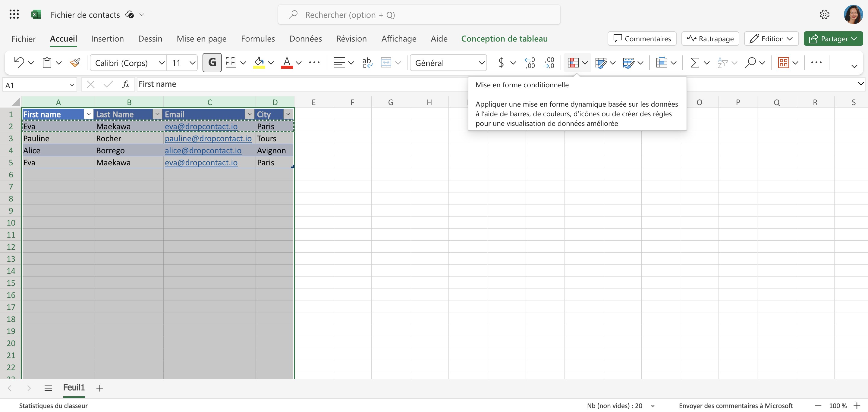Screen dimensions: 868x412
Task: Click the increase decimal places icon
Action: click(529, 63)
